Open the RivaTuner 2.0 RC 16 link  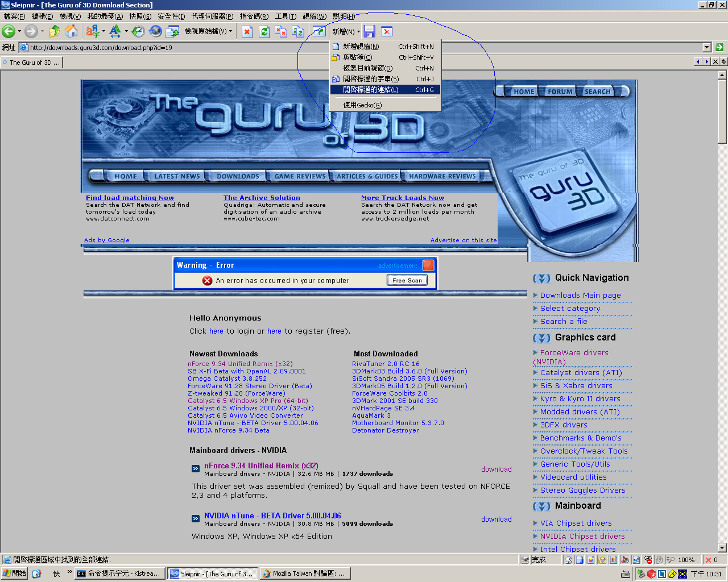pyautogui.click(x=386, y=364)
